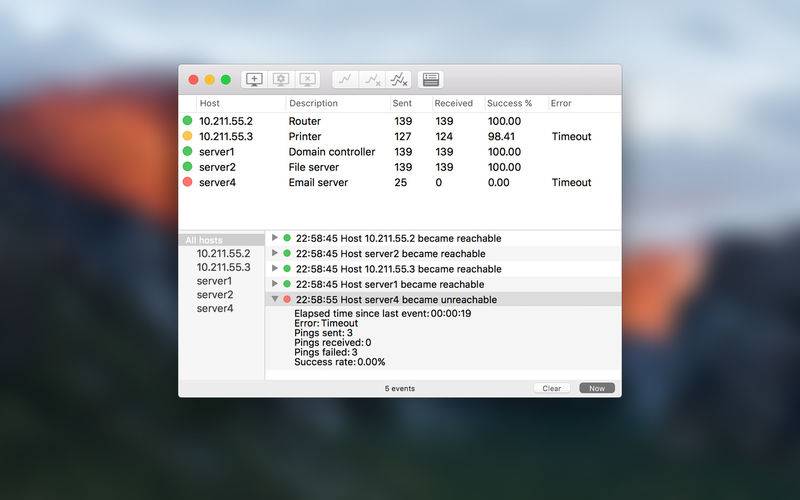Click green status dot of server2 row

click(187, 166)
